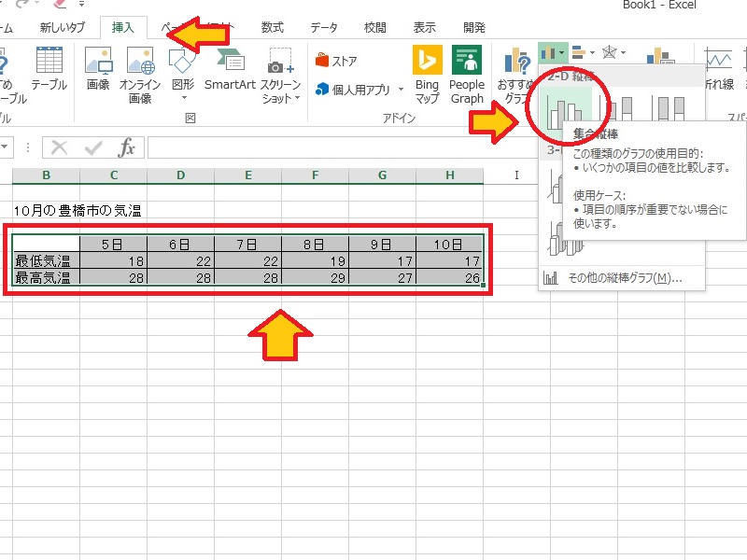The image size is (747, 560).
Task: Insert a テーブル from the ribbon
Action: (49, 70)
